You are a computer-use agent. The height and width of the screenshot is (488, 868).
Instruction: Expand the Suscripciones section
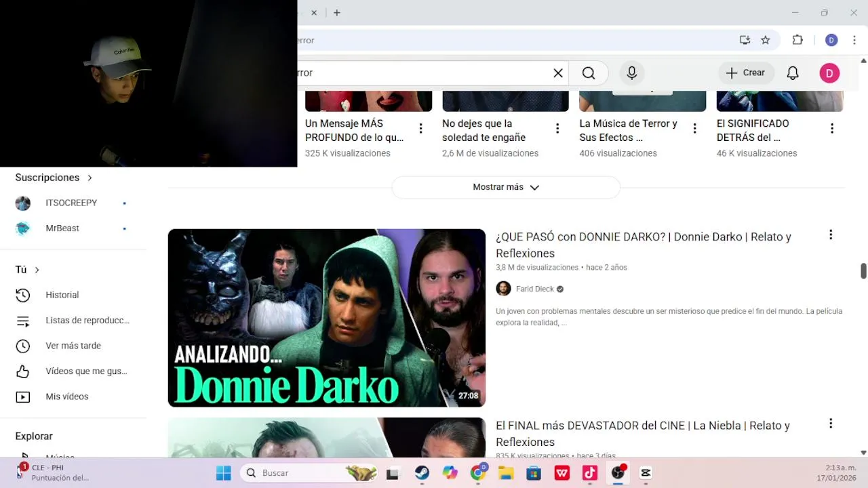54,178
